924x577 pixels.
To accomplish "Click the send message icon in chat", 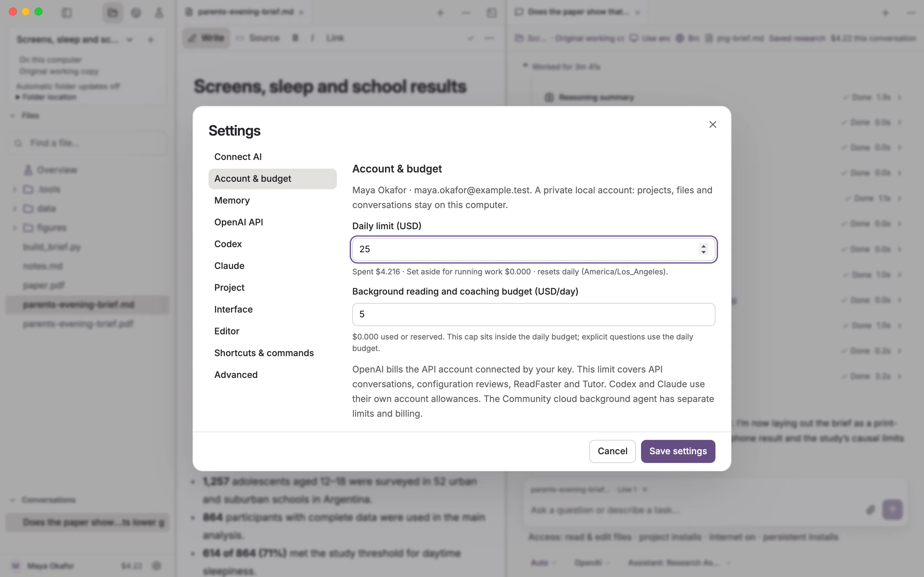I will [x=892, y=509].
